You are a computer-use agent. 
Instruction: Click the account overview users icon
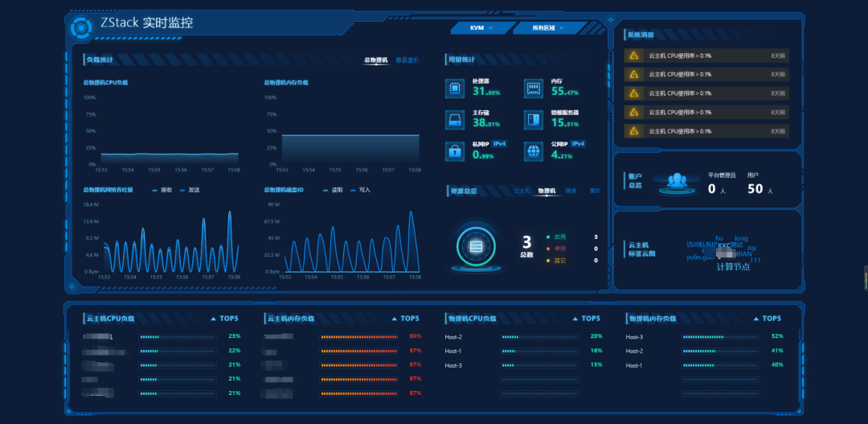point(676,183)
